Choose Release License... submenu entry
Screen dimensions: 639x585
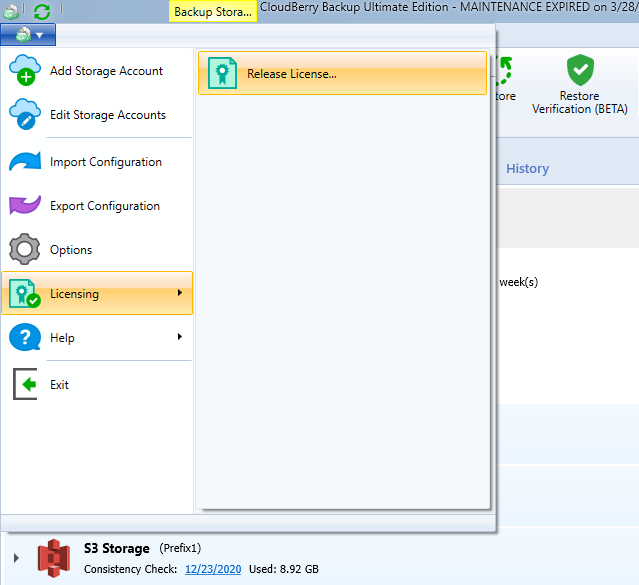click(342, 73)
